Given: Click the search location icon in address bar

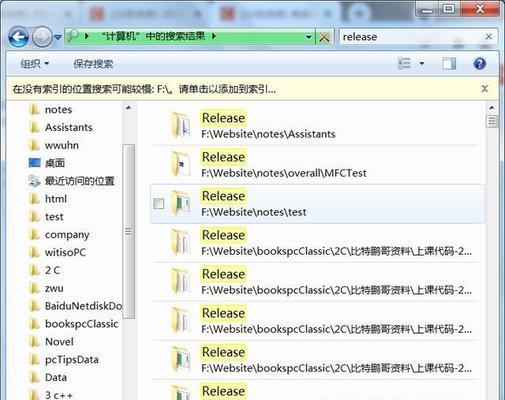Looking at the screenshot, I should coord(73,36).
